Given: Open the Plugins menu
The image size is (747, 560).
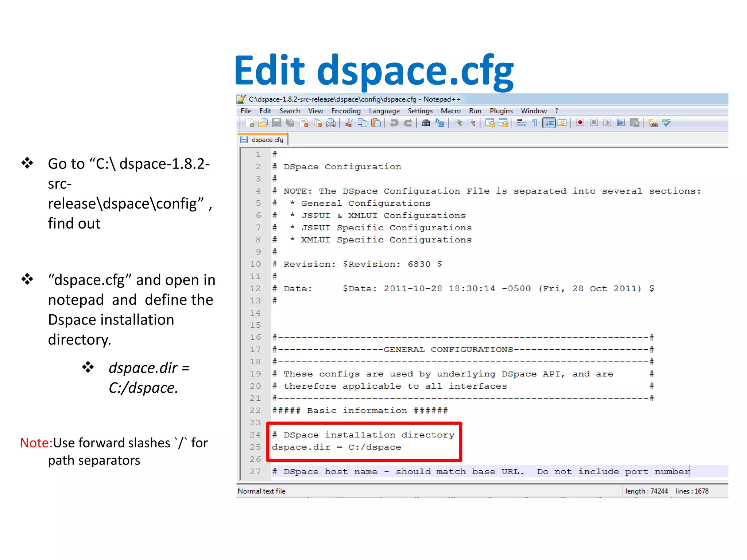Looking at the screenshot, I should 501,111.
